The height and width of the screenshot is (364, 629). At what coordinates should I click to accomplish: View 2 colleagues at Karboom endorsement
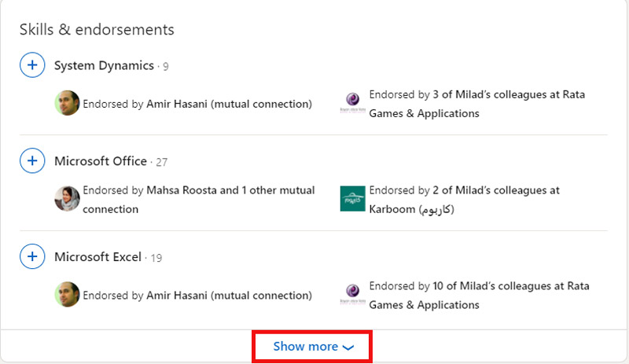(464, 200)
